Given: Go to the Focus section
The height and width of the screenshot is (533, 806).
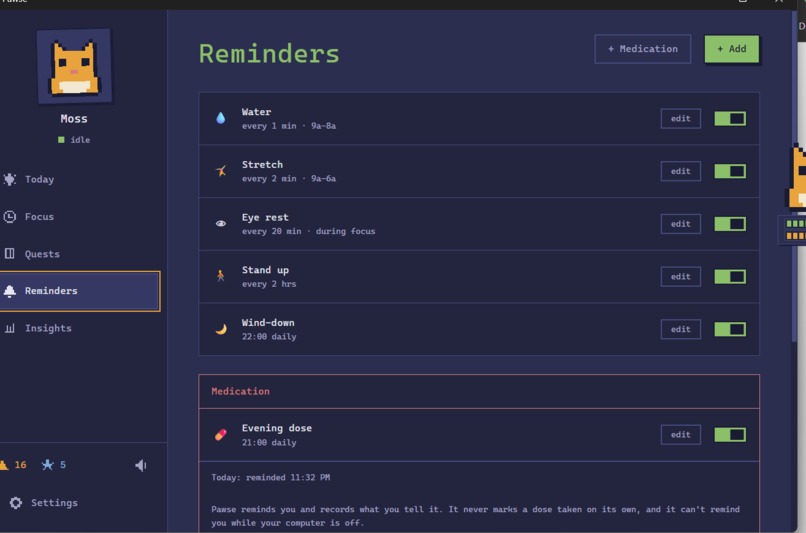Looking at the screenshot, I should coord(80,216).
